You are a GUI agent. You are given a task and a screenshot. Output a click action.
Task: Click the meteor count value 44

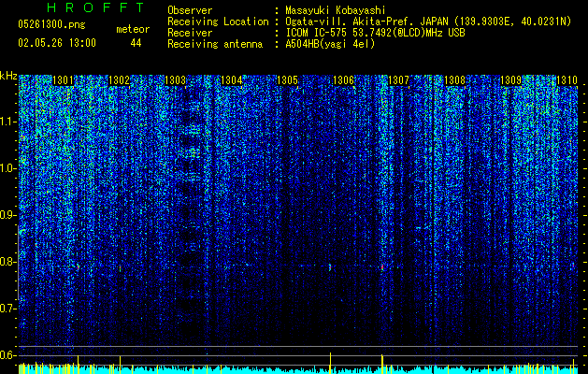tap(136, 43)
